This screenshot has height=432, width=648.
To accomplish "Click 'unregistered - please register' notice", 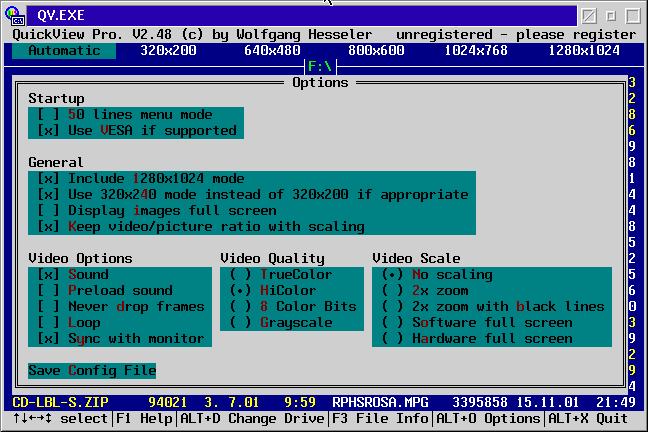I will (516, 34).
